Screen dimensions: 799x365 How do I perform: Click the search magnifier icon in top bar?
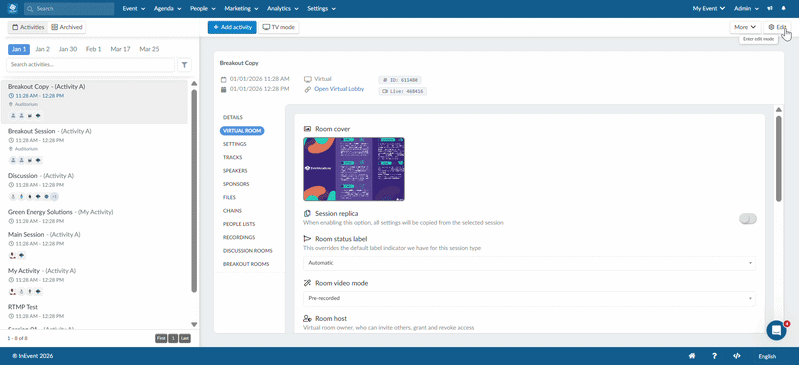[x=31, y=9]
